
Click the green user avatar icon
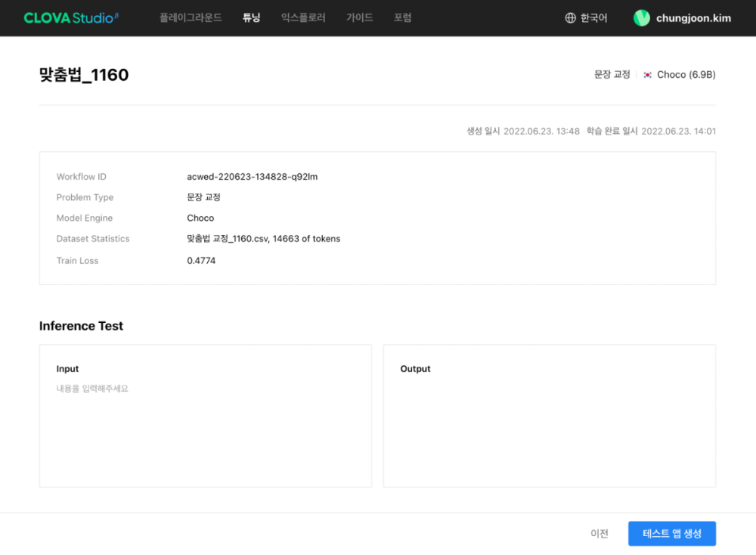click(x=642, y=18)
